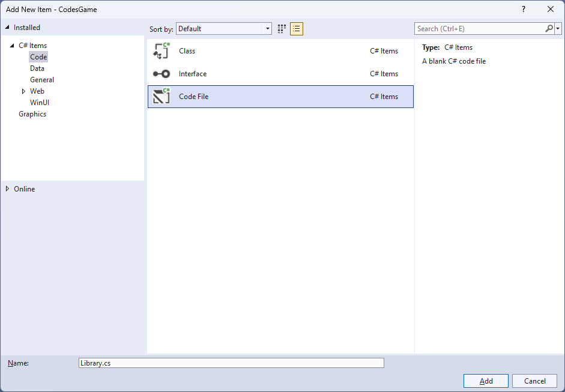Switch to small icons list view

[297, 29]
